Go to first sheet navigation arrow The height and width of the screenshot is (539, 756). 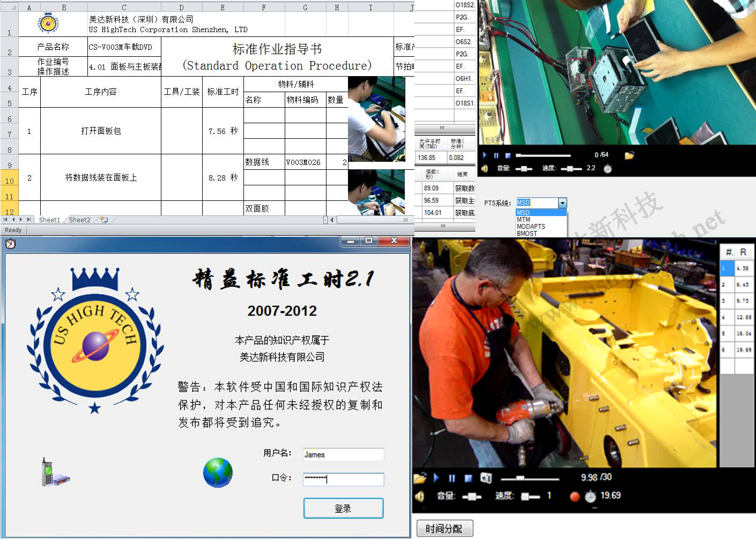(5, 220)
